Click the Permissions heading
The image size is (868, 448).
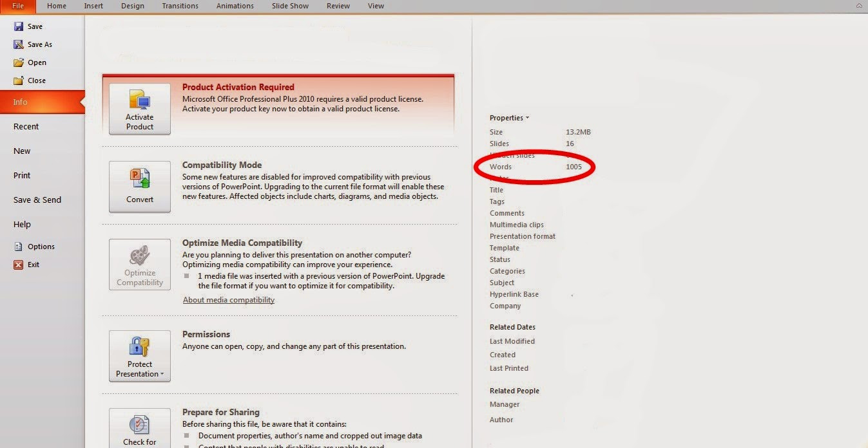(x=206, y=334)
